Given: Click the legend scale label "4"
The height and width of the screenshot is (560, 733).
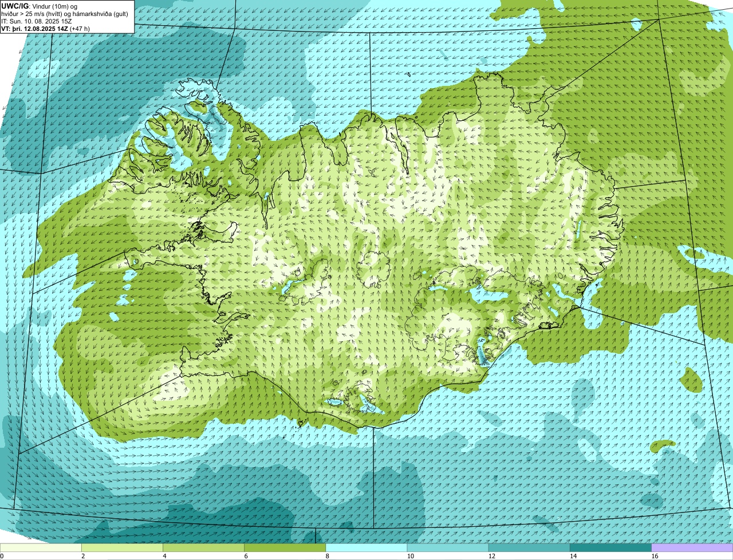Looking at the screenshot, I should (164, 556).
